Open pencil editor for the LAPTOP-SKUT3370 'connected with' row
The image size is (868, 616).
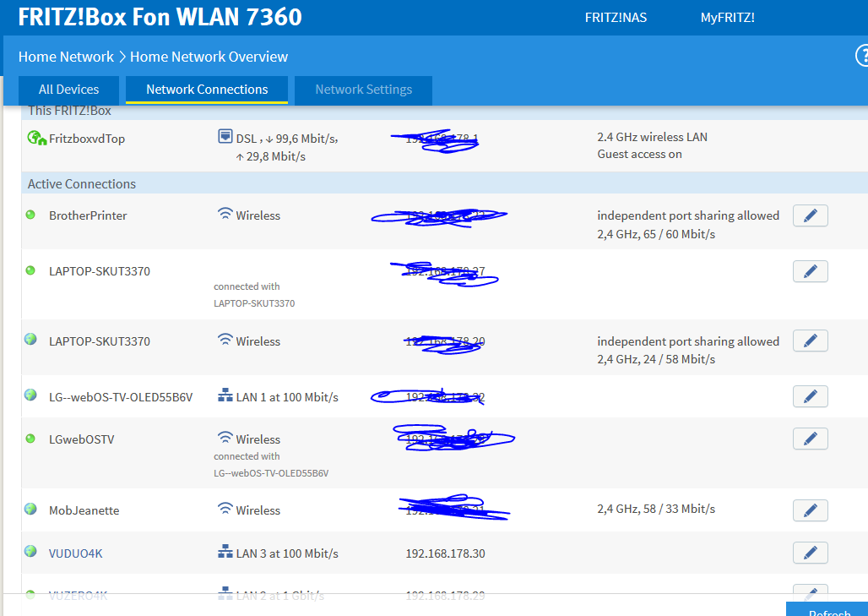811,271
